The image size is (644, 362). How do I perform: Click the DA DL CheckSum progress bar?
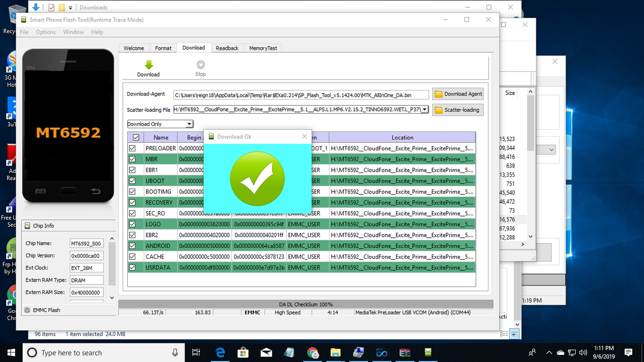pos(305,304)
